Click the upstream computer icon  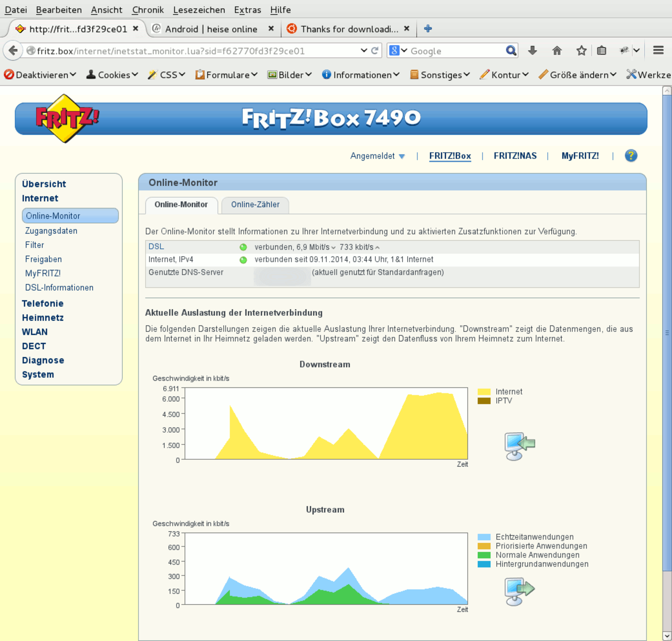point(519,591)
